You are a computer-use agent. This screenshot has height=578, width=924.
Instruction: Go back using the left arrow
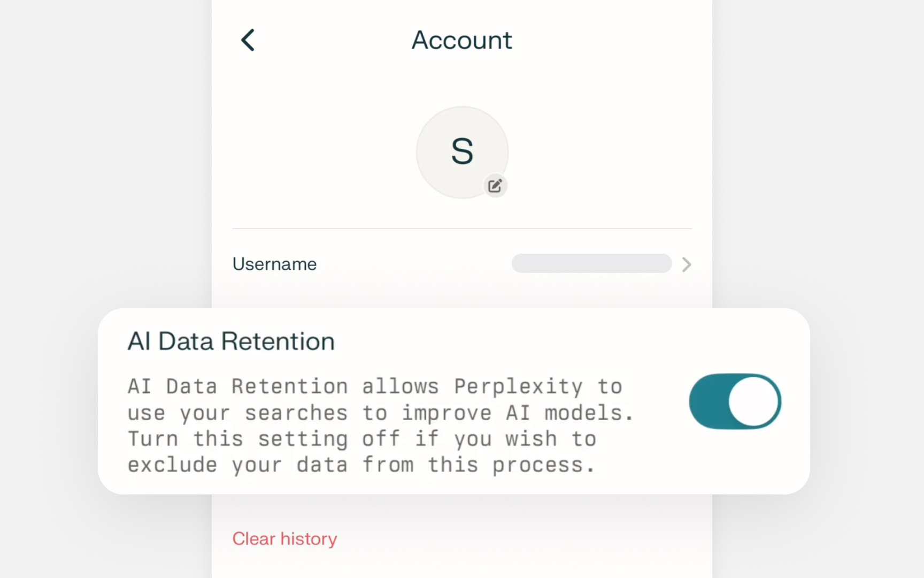click(x=248, y=40)
